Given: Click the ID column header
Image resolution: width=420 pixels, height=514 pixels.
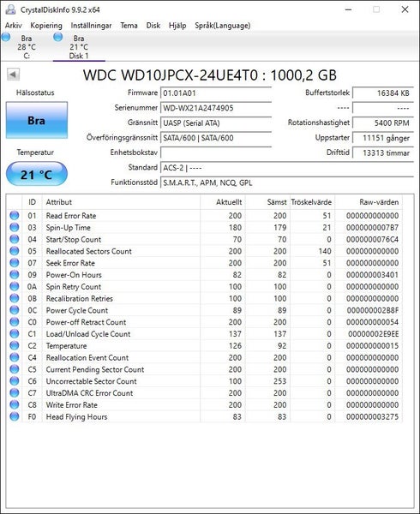Looking at the screenshot, I should 32,202.
